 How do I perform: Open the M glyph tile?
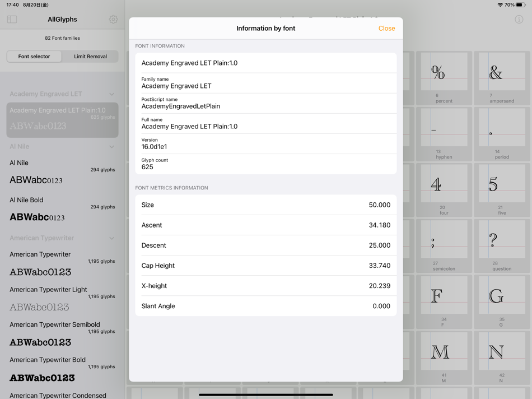[x=444, y=358]
